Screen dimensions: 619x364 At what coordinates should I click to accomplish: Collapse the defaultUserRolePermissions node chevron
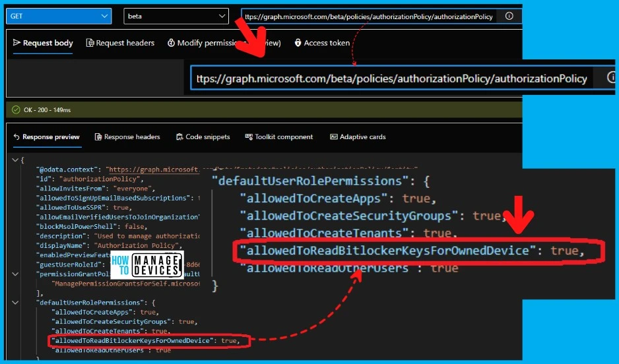pyautogui.click(x=15, y=303)
